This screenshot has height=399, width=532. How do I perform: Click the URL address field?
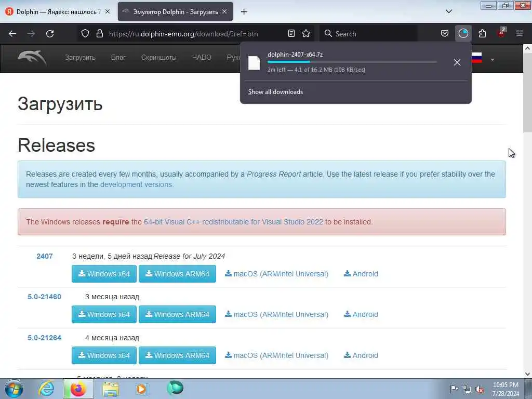183,34
